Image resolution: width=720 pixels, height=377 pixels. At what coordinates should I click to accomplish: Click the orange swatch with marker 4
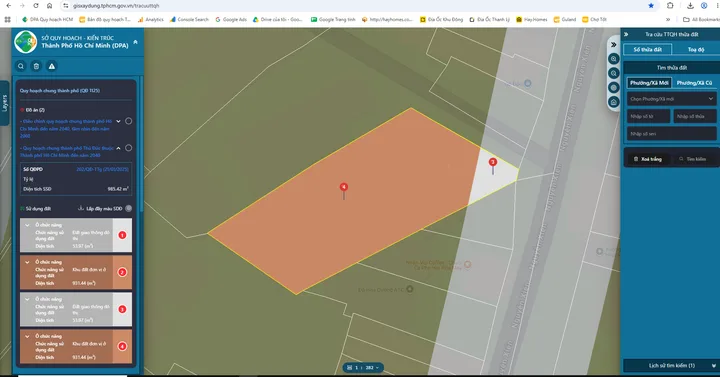coord(122,346)
